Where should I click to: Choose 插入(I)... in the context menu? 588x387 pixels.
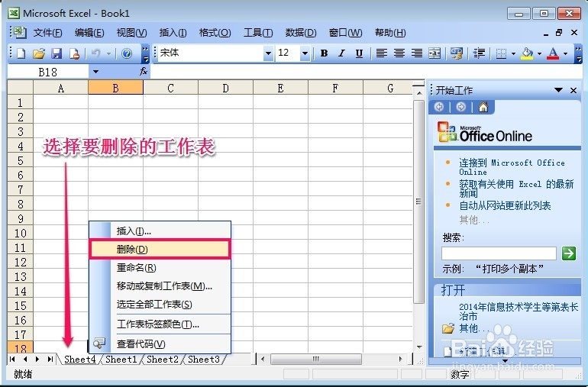(160, 231)
